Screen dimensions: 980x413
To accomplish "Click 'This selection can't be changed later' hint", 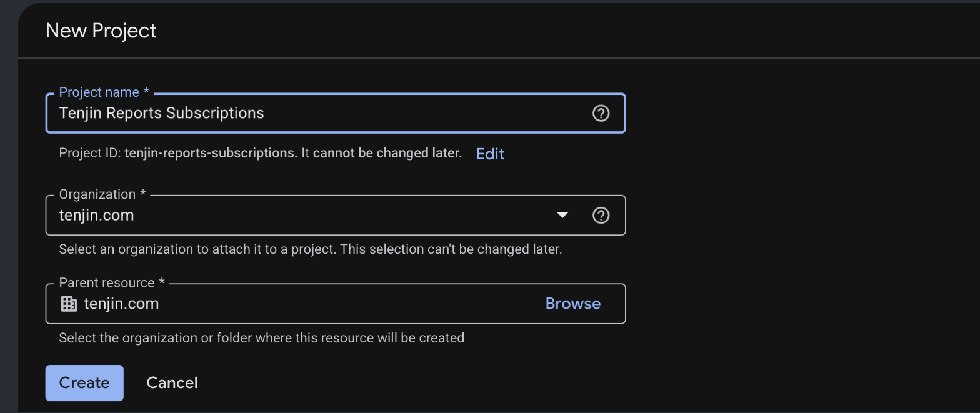I will point(452,249).
